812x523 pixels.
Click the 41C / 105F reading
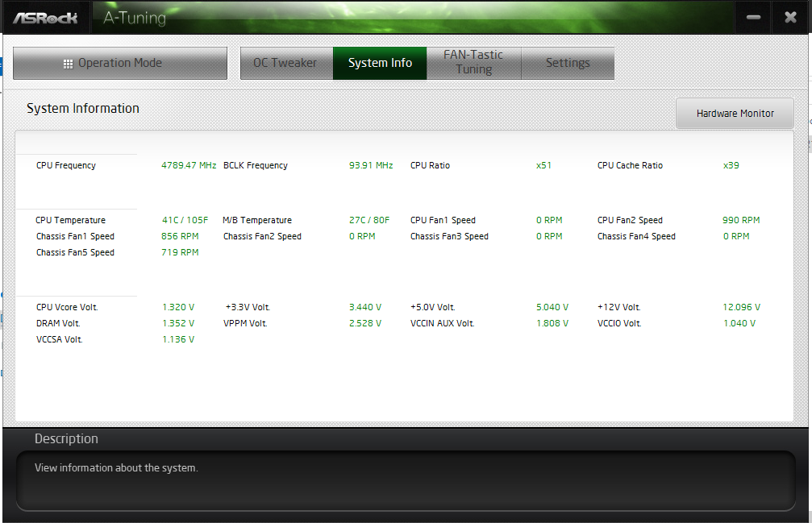coord(185,220)
